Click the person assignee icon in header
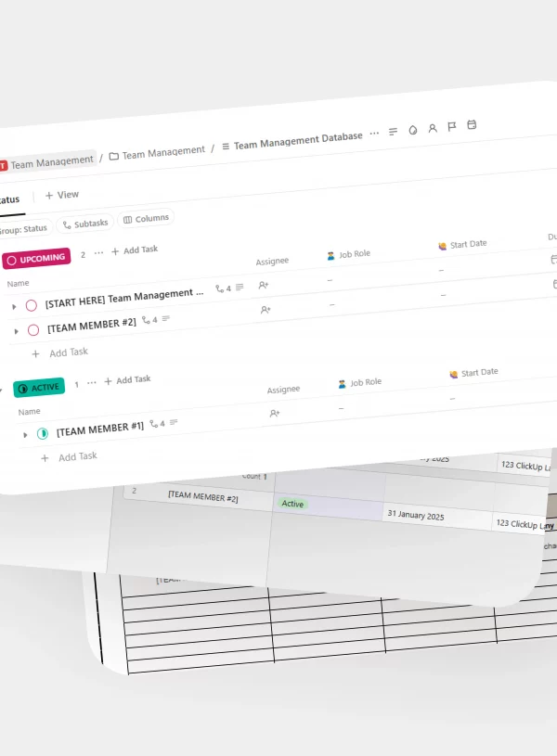The height and width of the screenshot is (756, 557). (x=433, y=128)
